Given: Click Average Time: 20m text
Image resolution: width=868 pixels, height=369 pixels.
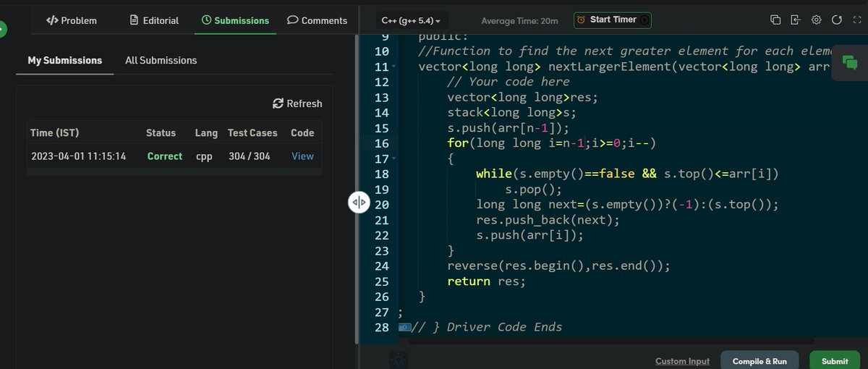Looking at the screenshot, I should [519, 21].
